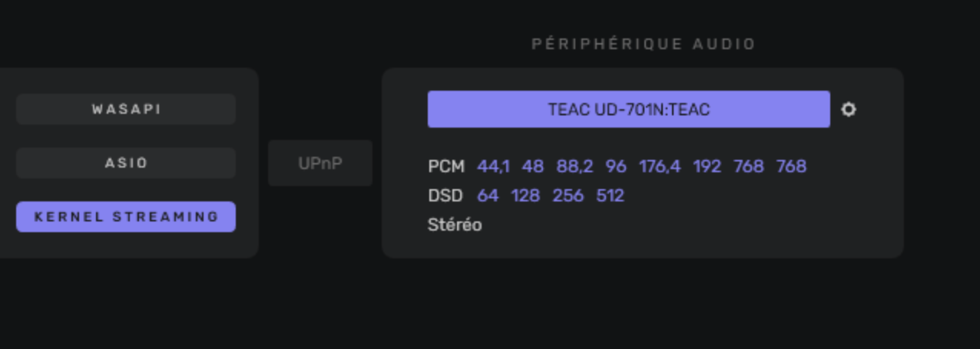The image size is (980, 349).
Task: Click the 192 PCM sample rate
Action: pos(707,166)
